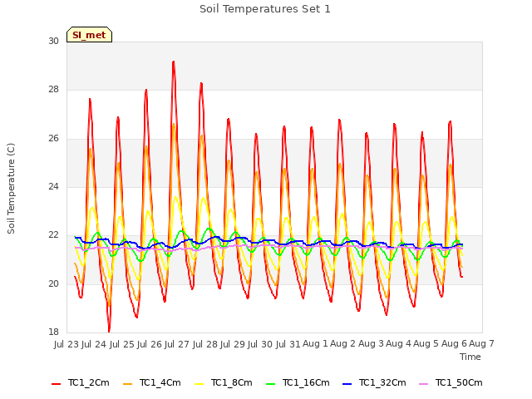Click the Aug 4 x-axis tick label
This screenshot has width=532, height=399.
coord(399,344)
